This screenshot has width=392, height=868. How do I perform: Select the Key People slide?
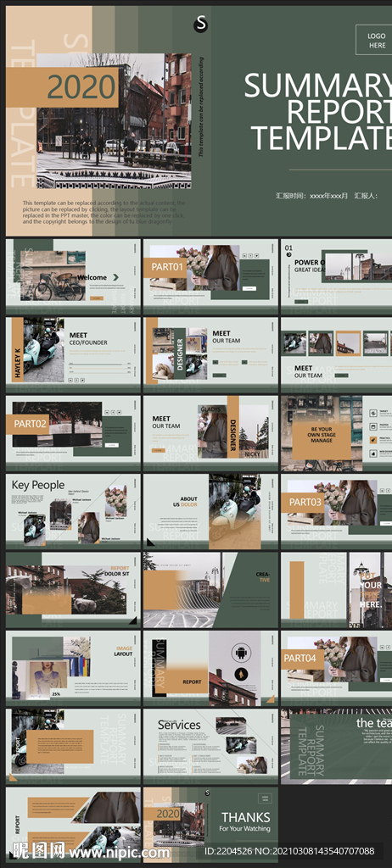point(73,511)
